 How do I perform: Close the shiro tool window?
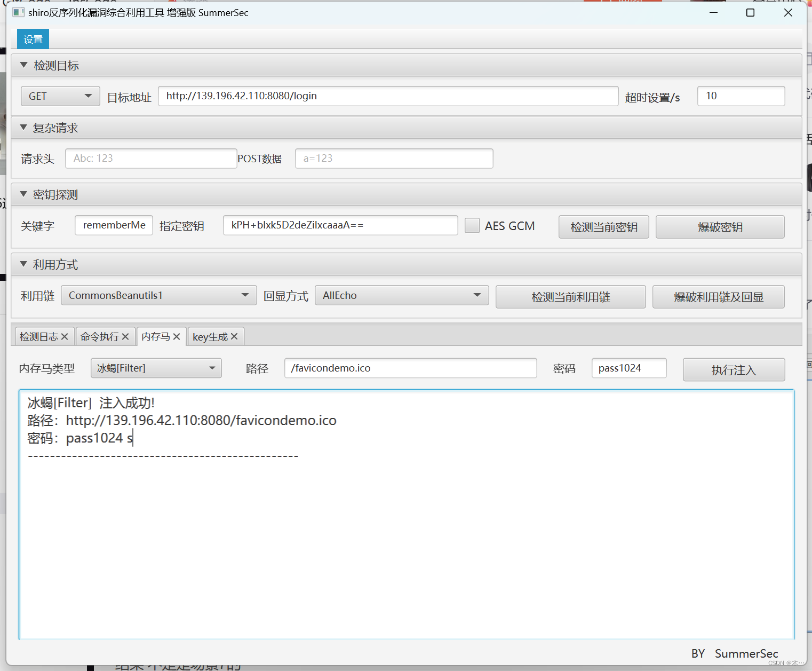click(788, 12)
